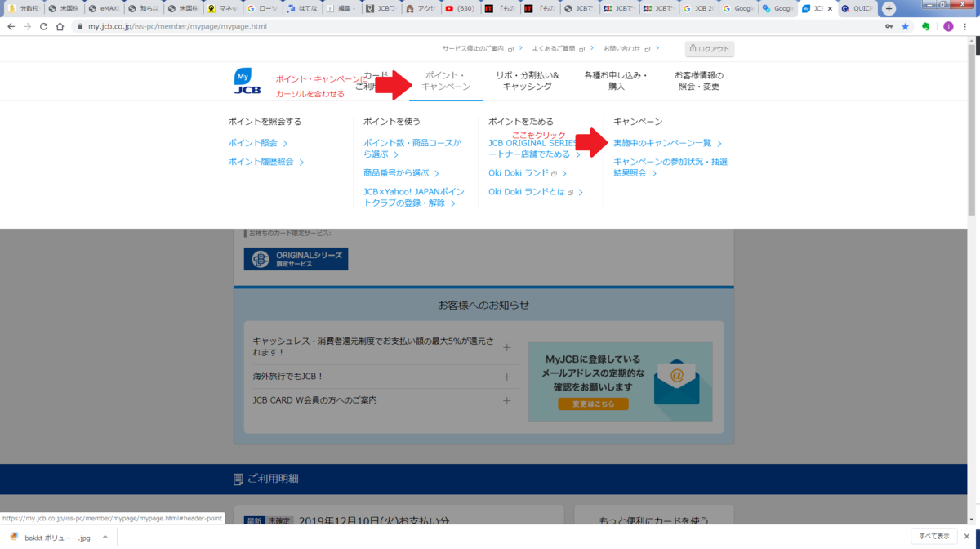Open ポイント・キャンペーン menu
The image size is (980, 549).
446,81
